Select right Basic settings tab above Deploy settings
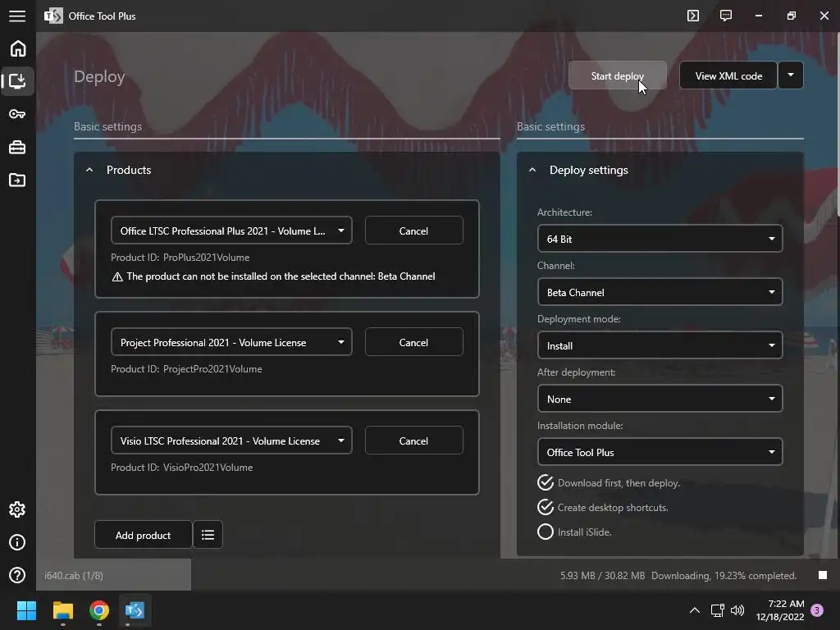Screen dimensions: 840x630 (550, 126)
